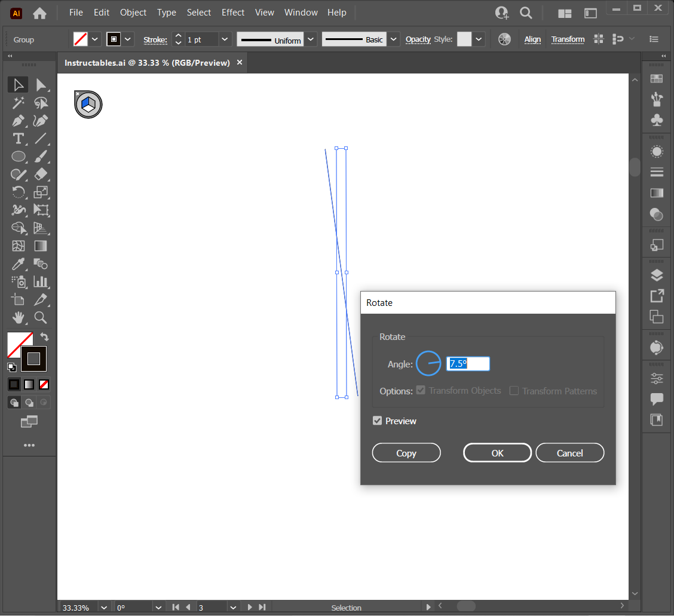
Task: Select the Blend tool
Action: pyautogui.click(x=41, y=263)
